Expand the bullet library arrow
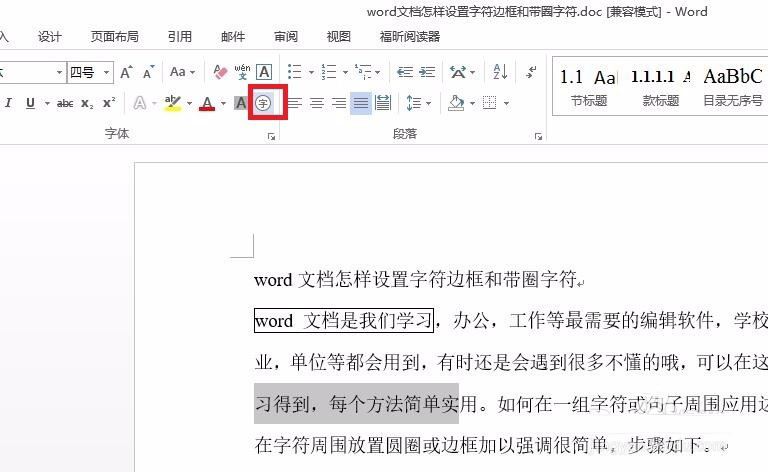 point(311,72)
